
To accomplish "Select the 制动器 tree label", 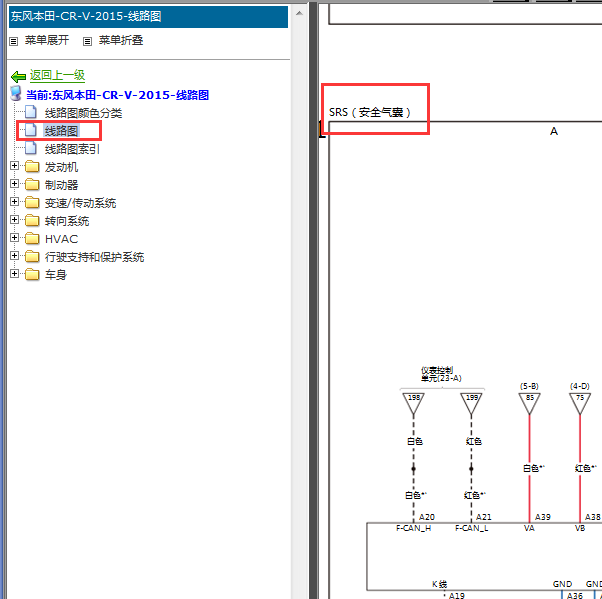I will 61,185.
